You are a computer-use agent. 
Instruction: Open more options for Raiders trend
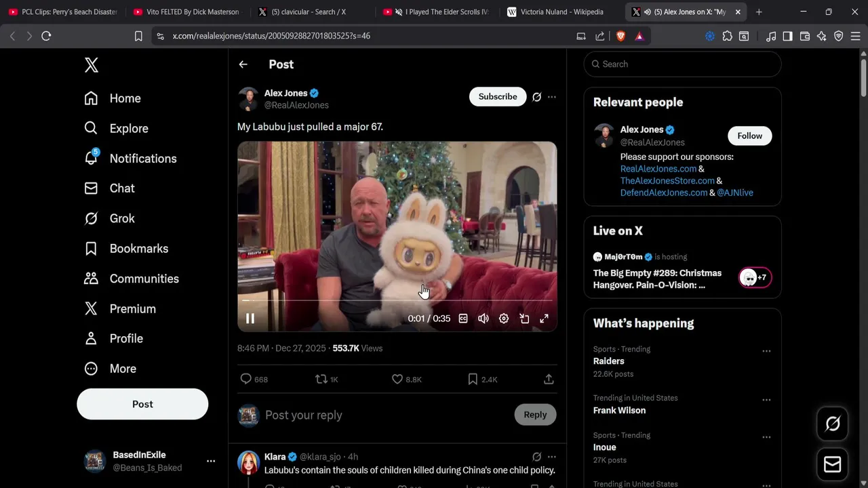point(766,351)
